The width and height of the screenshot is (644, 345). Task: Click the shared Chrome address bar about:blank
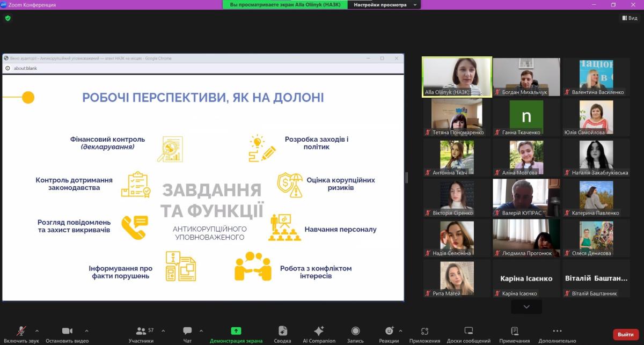click(x=203, y=68)
